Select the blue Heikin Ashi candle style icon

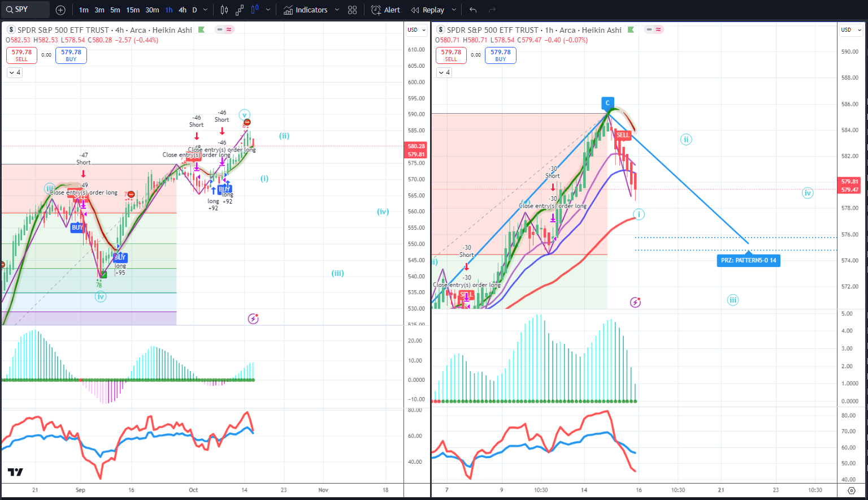pyautogui.click(x=255, y=10)
